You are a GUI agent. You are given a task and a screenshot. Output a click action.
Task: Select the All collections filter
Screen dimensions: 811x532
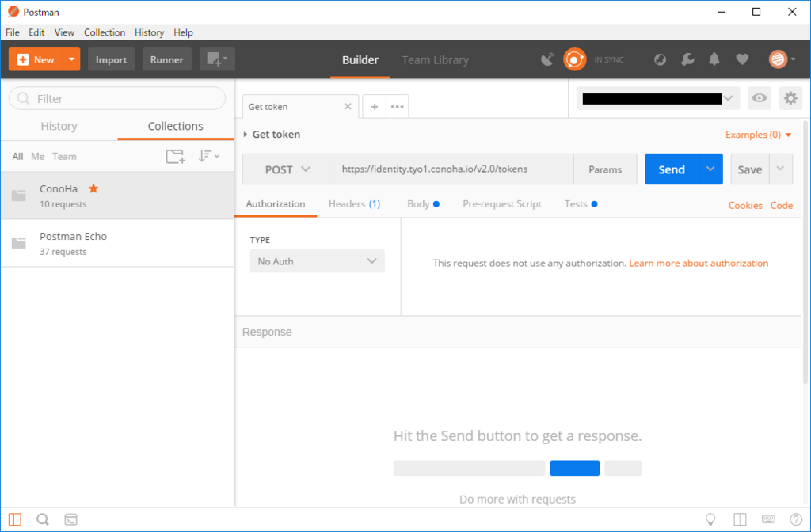pyautogui.click(x=17, y=156)
